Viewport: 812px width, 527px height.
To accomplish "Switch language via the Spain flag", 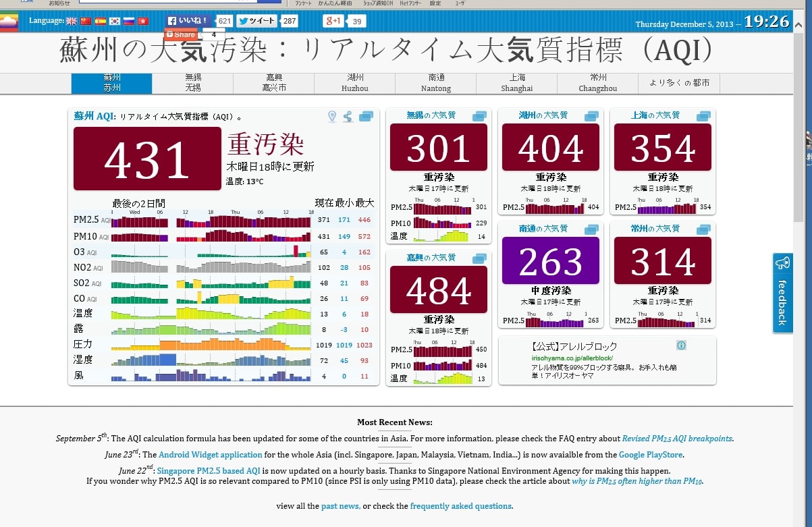I will (x=101, y=21).
